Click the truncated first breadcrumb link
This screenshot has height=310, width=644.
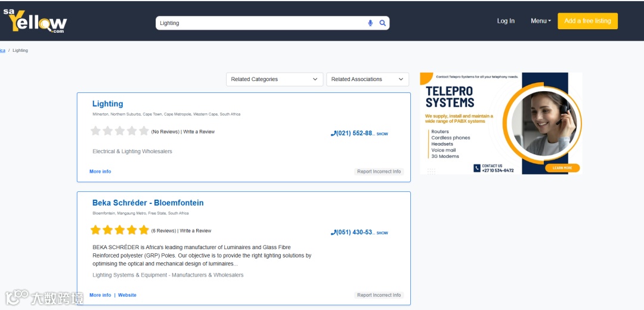point(2,51)
